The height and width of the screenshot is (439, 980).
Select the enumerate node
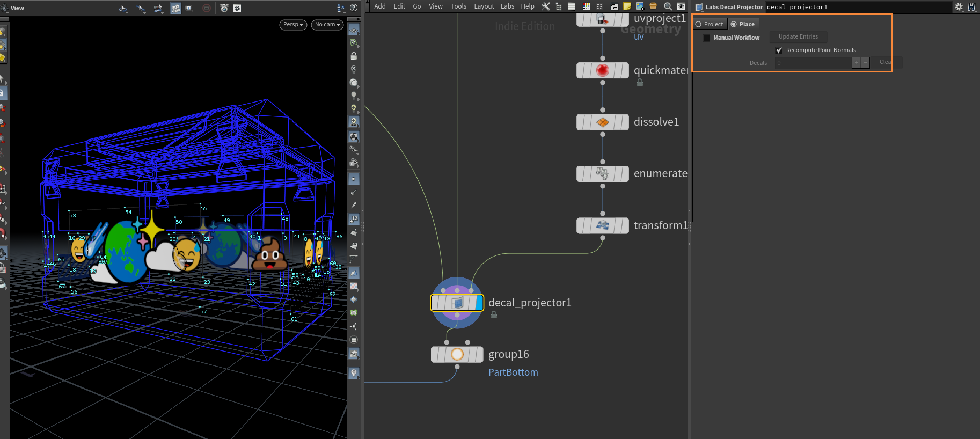click(x=603, y=174)
